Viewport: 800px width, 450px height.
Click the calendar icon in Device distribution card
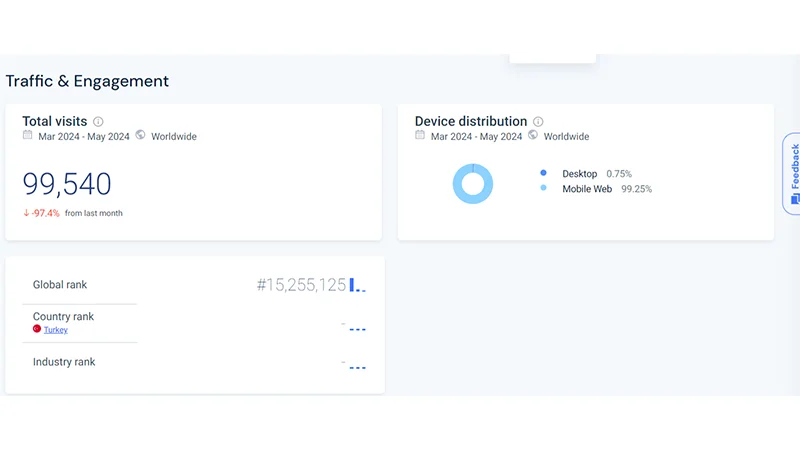coord(421,136)
